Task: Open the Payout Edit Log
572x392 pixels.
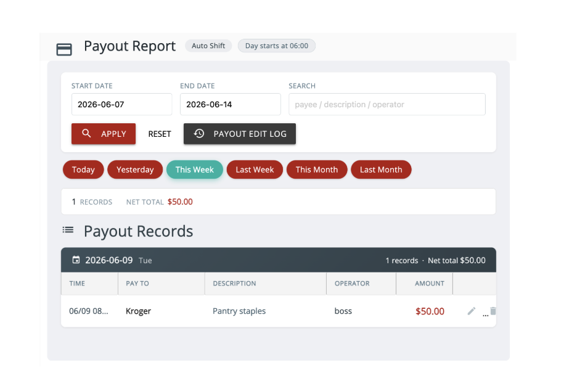Action: [x=240, y=134]
